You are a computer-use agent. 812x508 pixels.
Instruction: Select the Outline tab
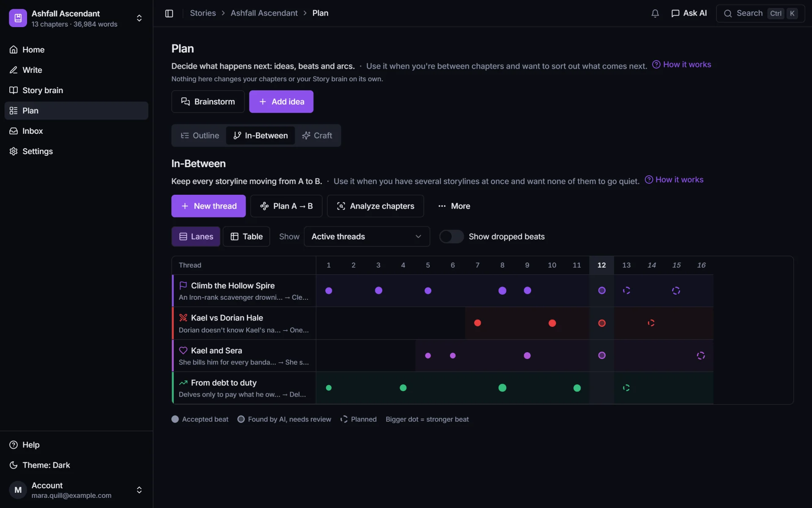200,135
